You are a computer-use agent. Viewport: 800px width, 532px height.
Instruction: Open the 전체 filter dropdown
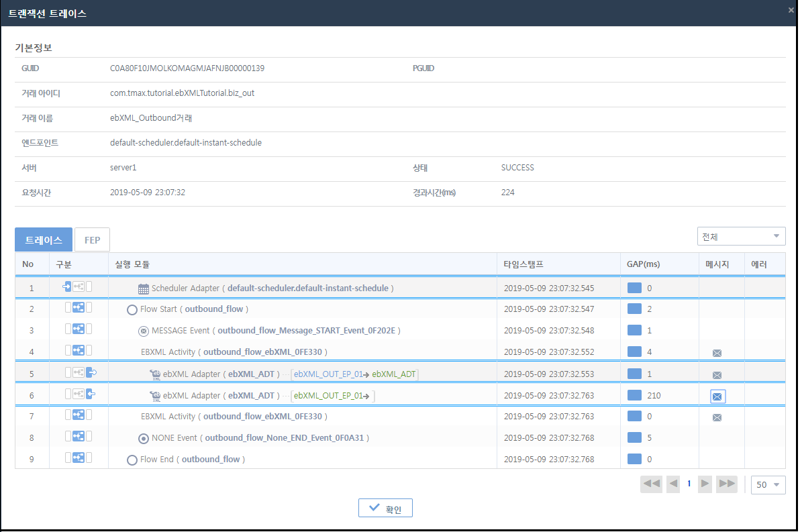pyautogui.click(x=741, y=236)
